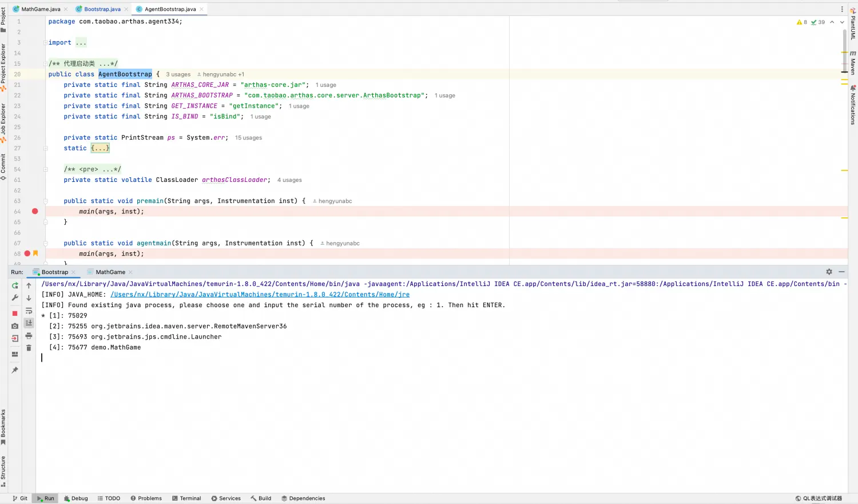Viewport: 858px width, 504px height.
Task: Open the Job Explorer side panel
Action: tap(3, 123)
